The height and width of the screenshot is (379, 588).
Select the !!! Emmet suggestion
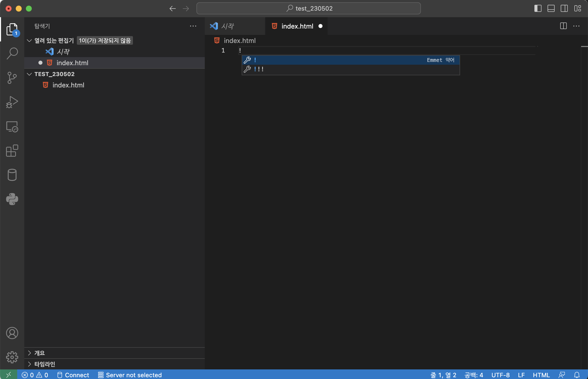point(259,69)
